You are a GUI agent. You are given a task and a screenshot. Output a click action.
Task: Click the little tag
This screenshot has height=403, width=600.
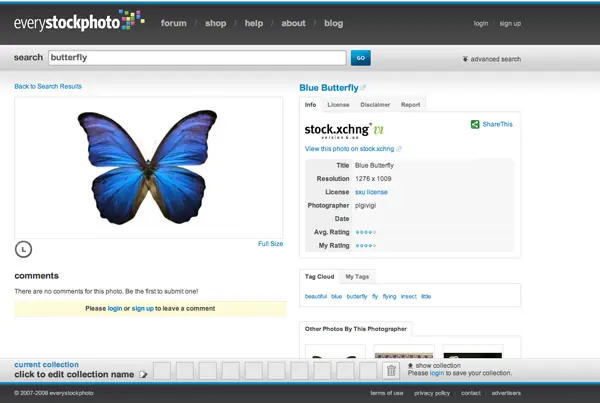pyautogui.click(x=426, y=297)
